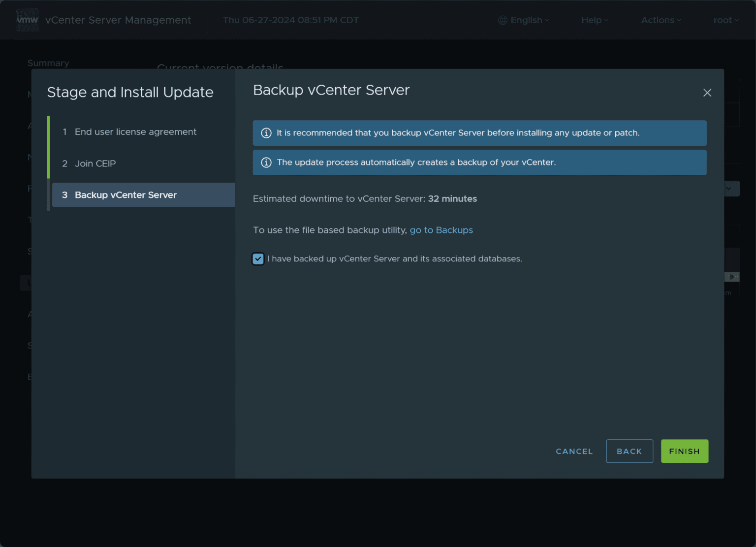
Task: Open the Actions dropdown
Action: [x=661, y=20]
